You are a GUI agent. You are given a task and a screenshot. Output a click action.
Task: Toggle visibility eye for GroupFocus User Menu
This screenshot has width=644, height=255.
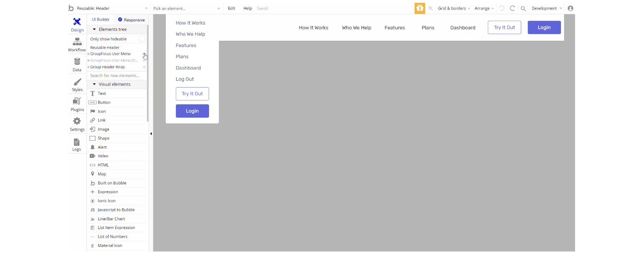pos(144,54)
